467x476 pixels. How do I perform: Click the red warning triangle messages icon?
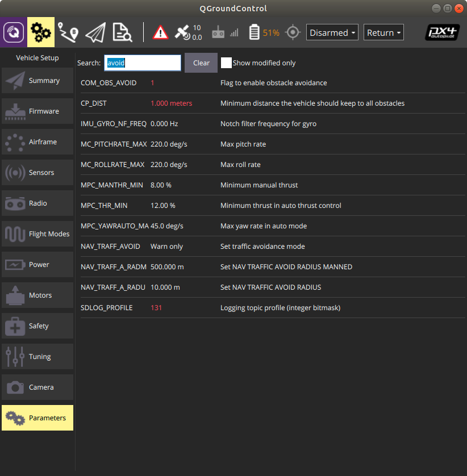(x=160, y=32)
